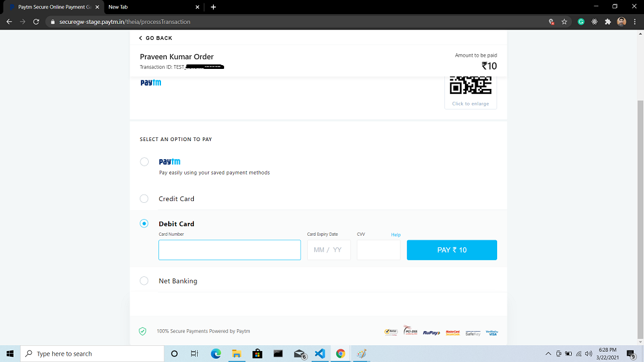Click the MasterCard SecureCode logo

coord(453,333)
